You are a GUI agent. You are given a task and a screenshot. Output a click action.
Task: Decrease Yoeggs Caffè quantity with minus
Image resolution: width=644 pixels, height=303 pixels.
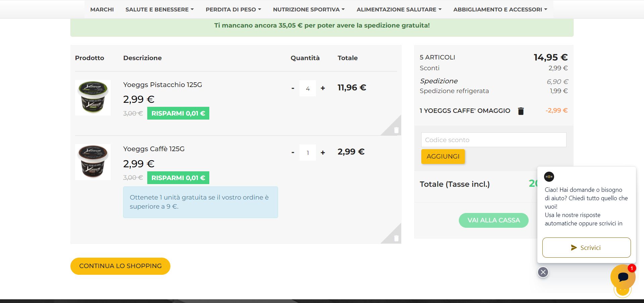click(x=293, y=153)
